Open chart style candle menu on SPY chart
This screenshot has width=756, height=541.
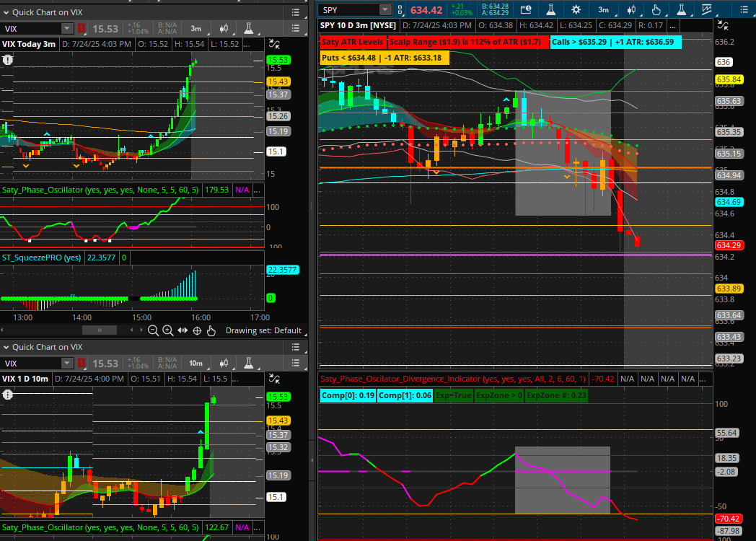pyautogui.click(x=631, y=9)
